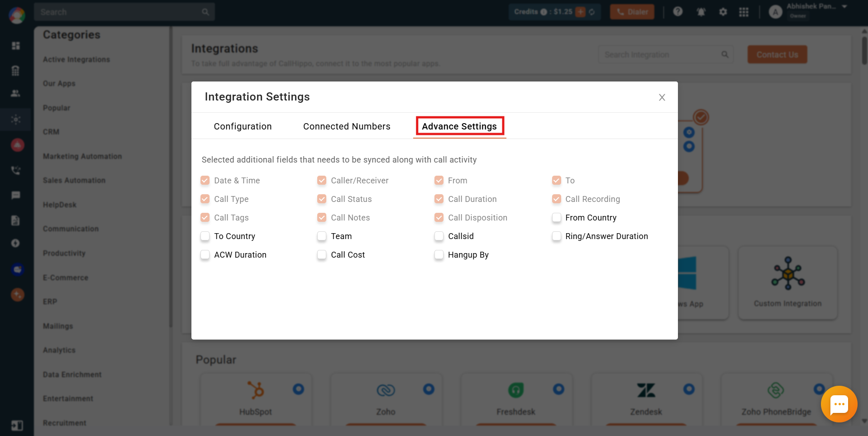Enable the Call Cost checkbox
The height and width of the screenshot is (436, 868).
click(322, 255)
